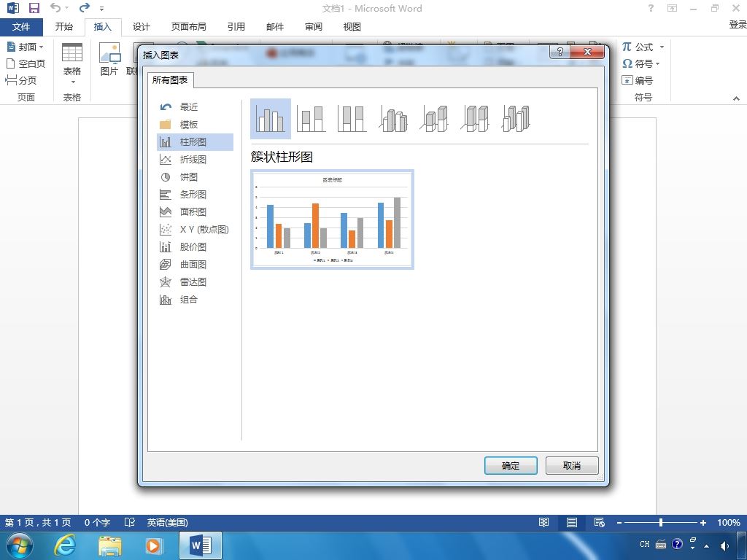Click the page count in the status bar

(38, 522)
